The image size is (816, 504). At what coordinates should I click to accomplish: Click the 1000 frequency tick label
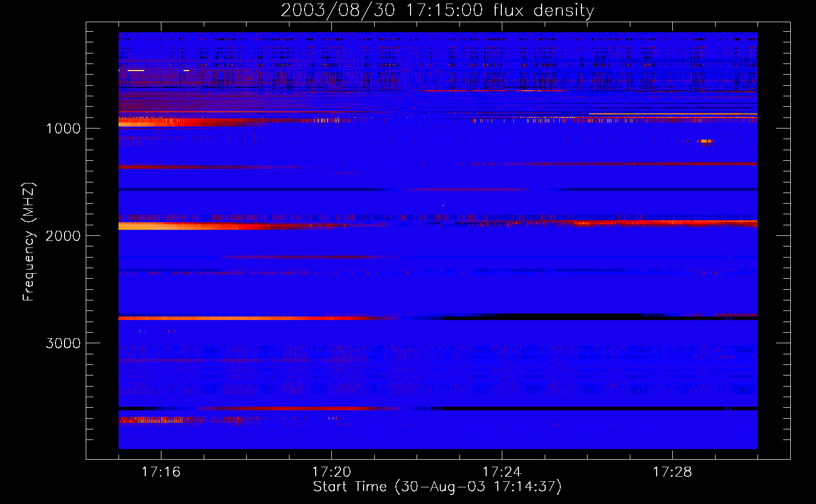coord(63,129)
